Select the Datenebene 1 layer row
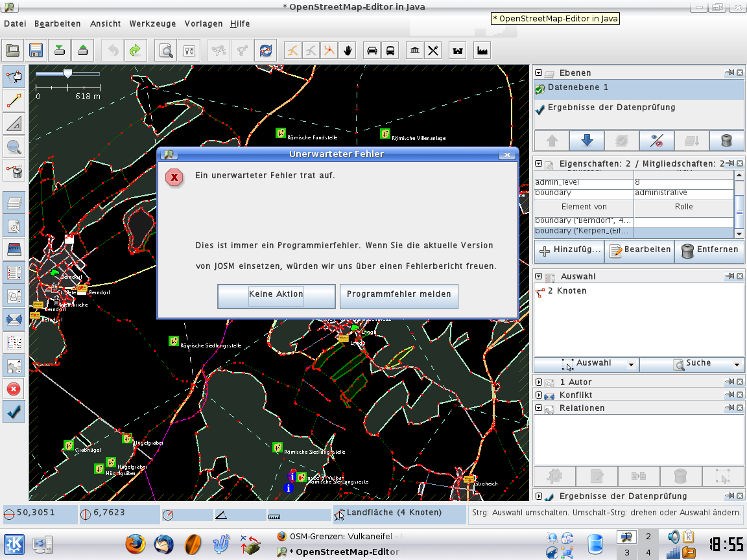 (x=639, y=89)
